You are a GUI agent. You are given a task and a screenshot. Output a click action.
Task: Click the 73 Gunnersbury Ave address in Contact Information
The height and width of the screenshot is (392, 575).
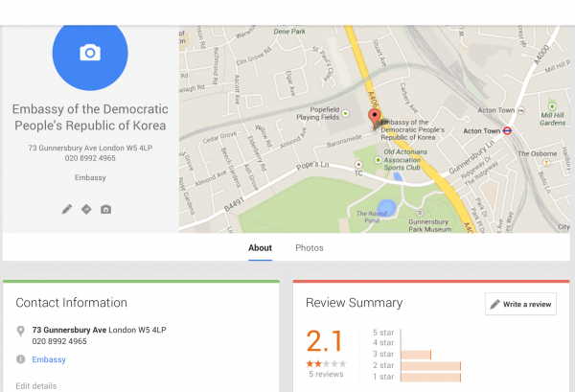pos(99,330)
